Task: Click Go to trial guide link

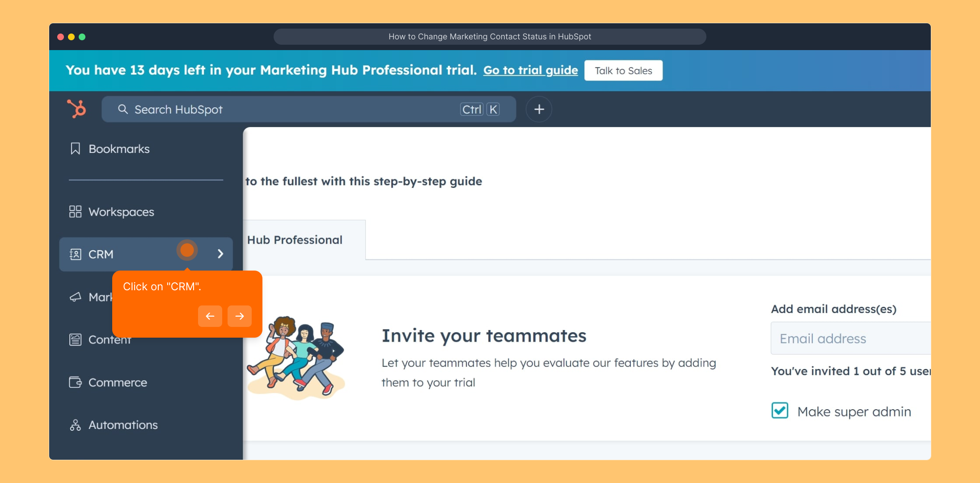Action: point(530,70)
